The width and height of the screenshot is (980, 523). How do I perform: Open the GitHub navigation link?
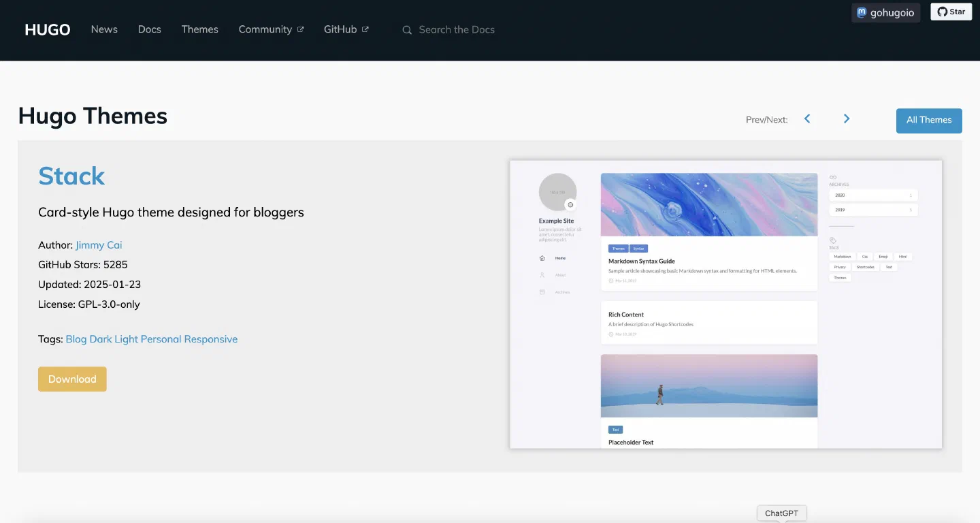(x=346, y=29)
